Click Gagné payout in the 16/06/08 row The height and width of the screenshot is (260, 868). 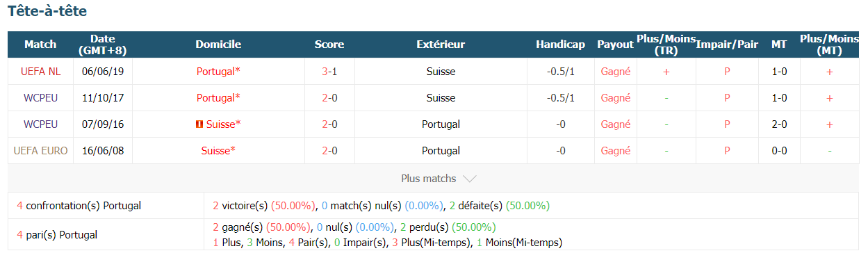(x=615, y=151)
